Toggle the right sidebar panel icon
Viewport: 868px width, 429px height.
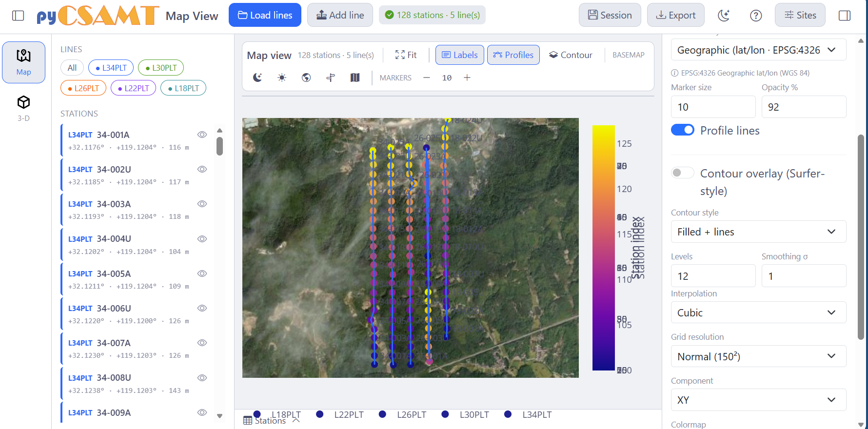point(845,16)
